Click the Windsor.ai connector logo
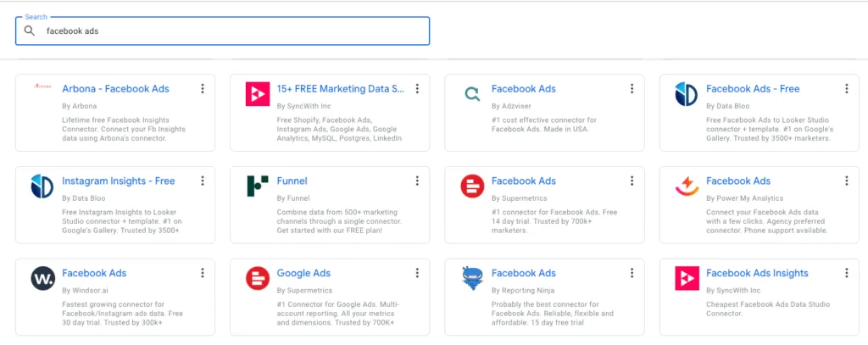 pyautogui.click(x=42, y=278)
